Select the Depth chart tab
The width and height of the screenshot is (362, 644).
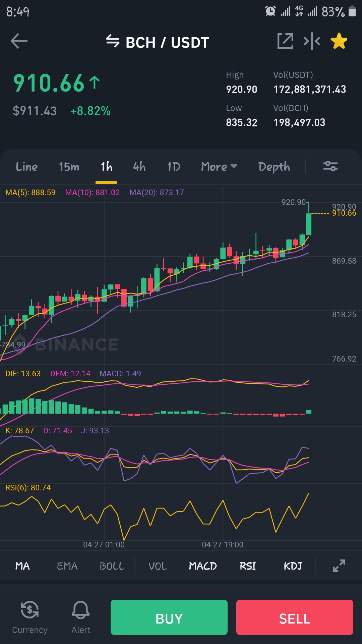point(274,167)
